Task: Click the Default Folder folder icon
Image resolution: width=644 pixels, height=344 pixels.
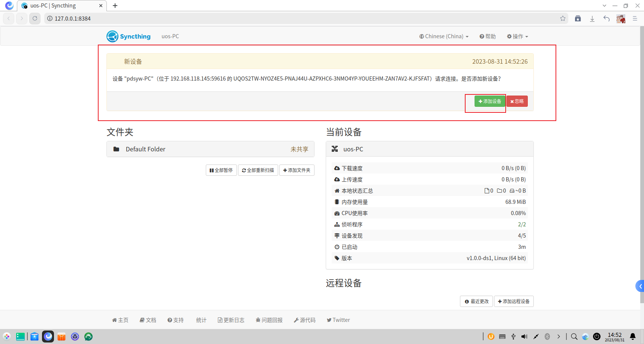Action: 116,149
